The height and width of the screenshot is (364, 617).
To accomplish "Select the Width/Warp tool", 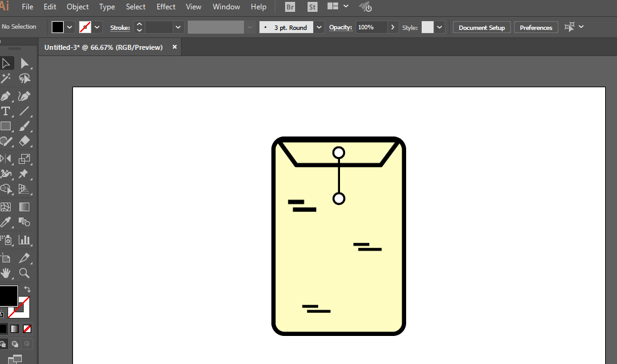I will [x=6, y=174].
